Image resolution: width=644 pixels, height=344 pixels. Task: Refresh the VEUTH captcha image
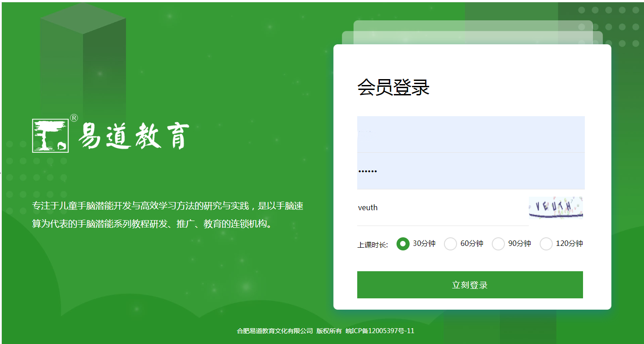click(556, 207)
